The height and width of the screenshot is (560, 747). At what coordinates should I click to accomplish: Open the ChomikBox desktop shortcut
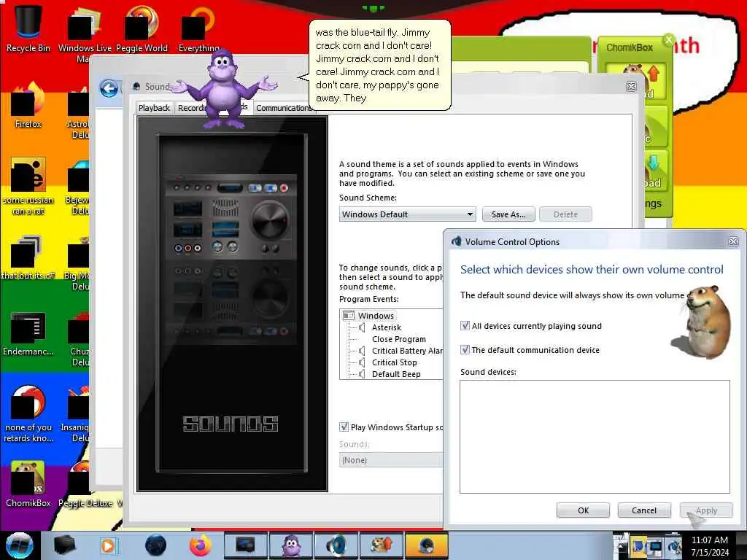pyautogui.click(x=28, y=483)
